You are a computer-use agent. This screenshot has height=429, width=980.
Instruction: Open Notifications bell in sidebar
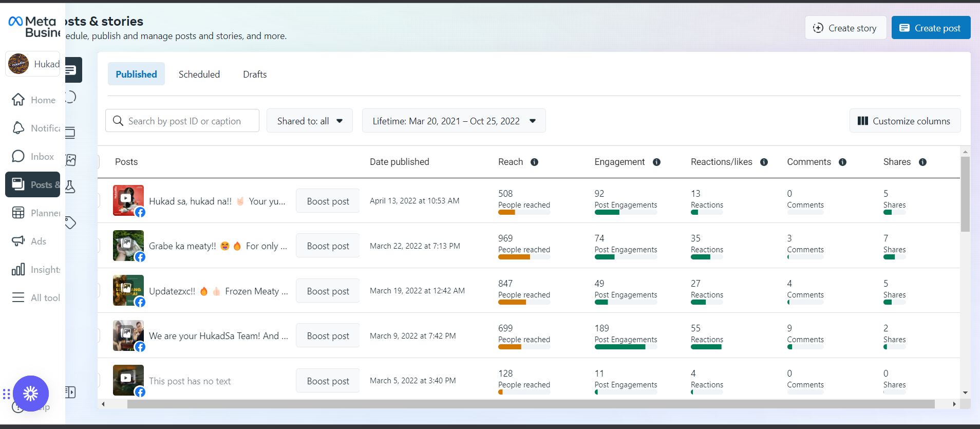coord(18,128)
